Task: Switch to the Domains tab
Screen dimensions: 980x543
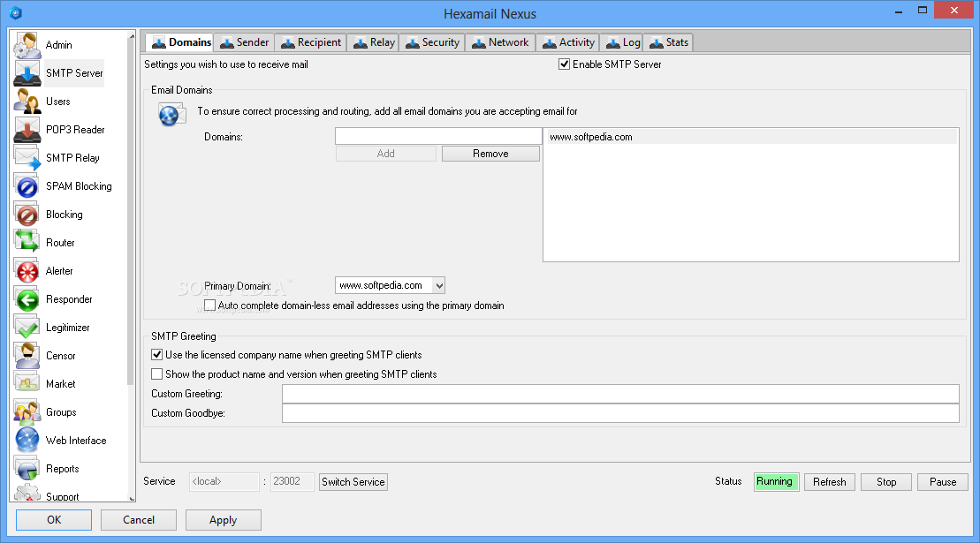Action: tap(180, 42)
